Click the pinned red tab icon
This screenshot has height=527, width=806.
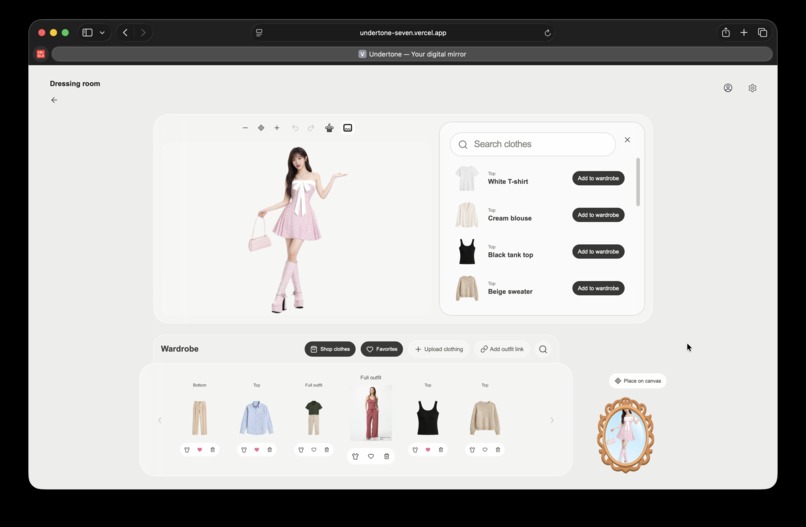pos(41,54)
